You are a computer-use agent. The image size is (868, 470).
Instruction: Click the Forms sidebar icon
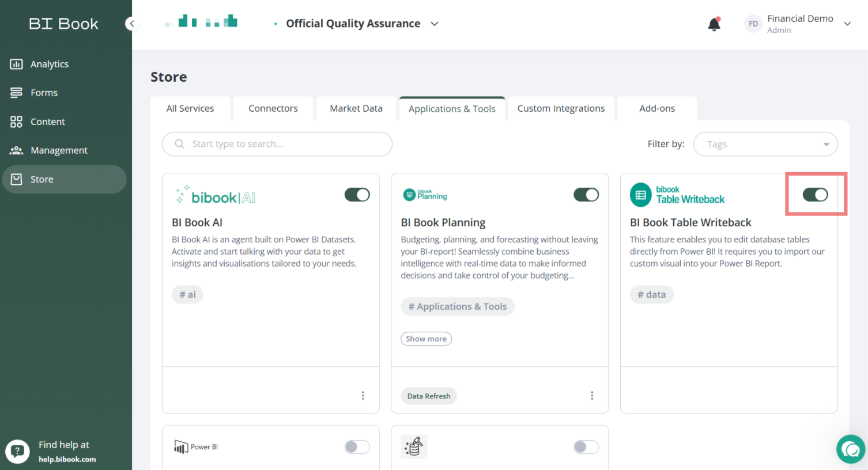16,93
